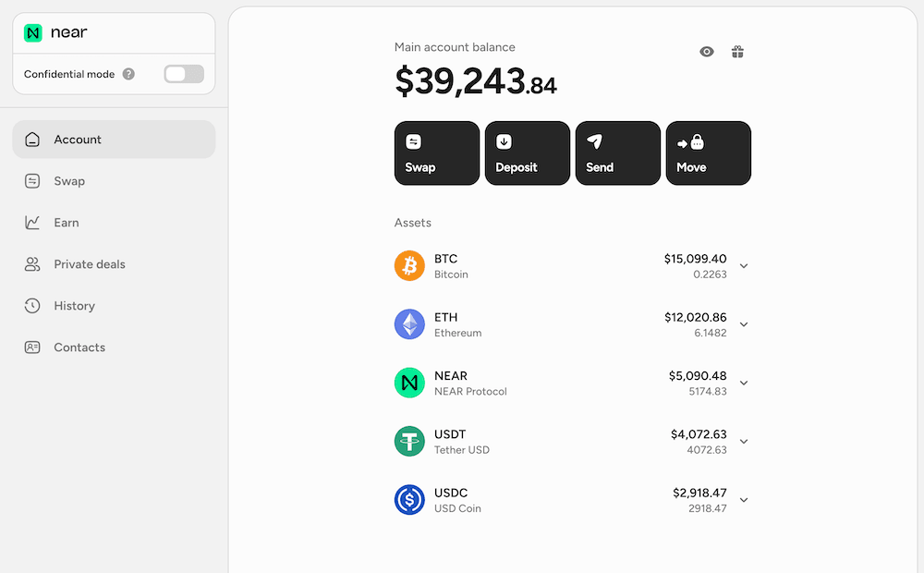This screenshot has height=573, width=924.
Task: Expand the BTC asset row chevron
Action: point(744,266)
